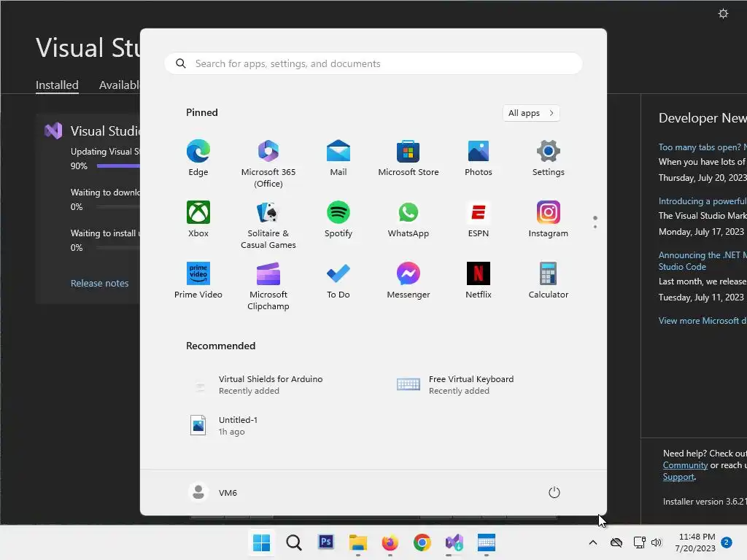Open Instagram pinned app

click(x=549, y=219)
